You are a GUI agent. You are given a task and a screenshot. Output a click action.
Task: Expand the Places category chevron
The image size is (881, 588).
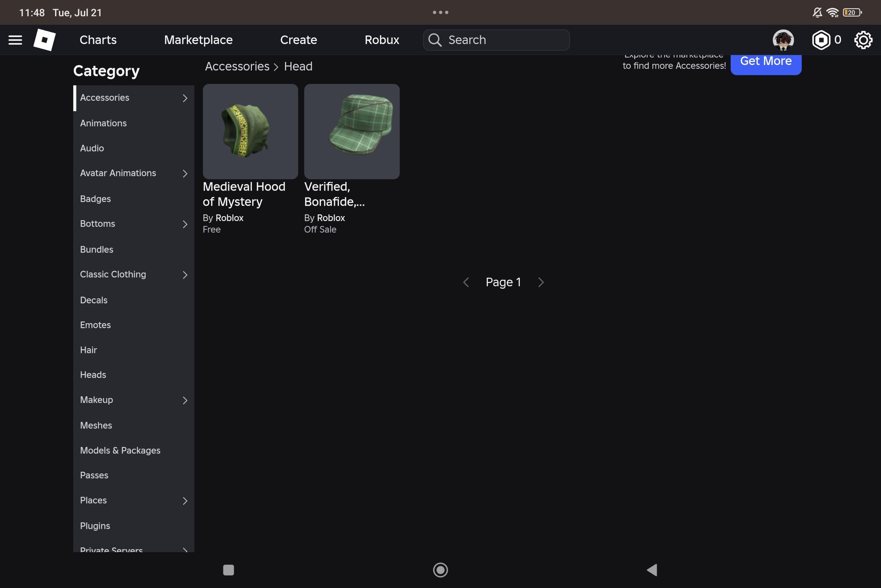185,501
